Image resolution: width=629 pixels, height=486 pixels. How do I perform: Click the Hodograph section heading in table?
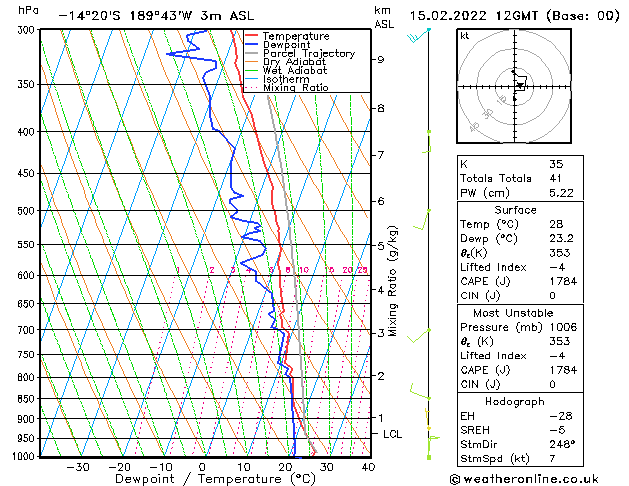pyautogui.click(x=515, y=401)
